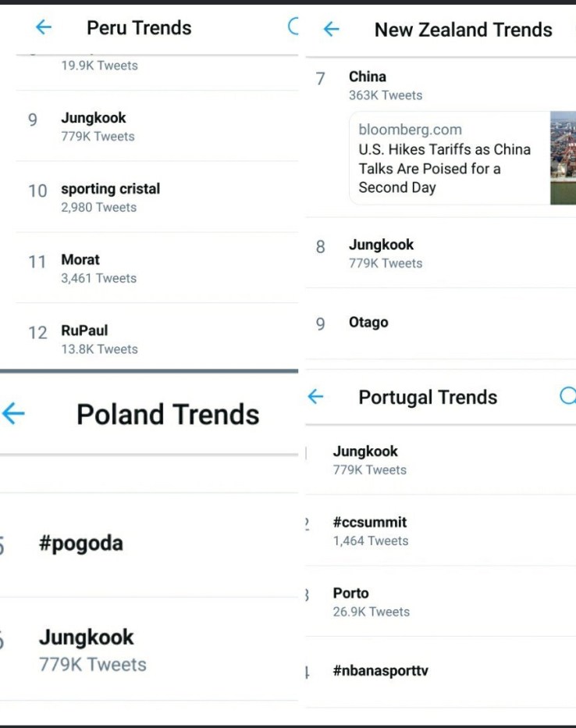Tap the back arrow beside Peru Trends
Screen dimensions: 576x728
coord(44,27)
